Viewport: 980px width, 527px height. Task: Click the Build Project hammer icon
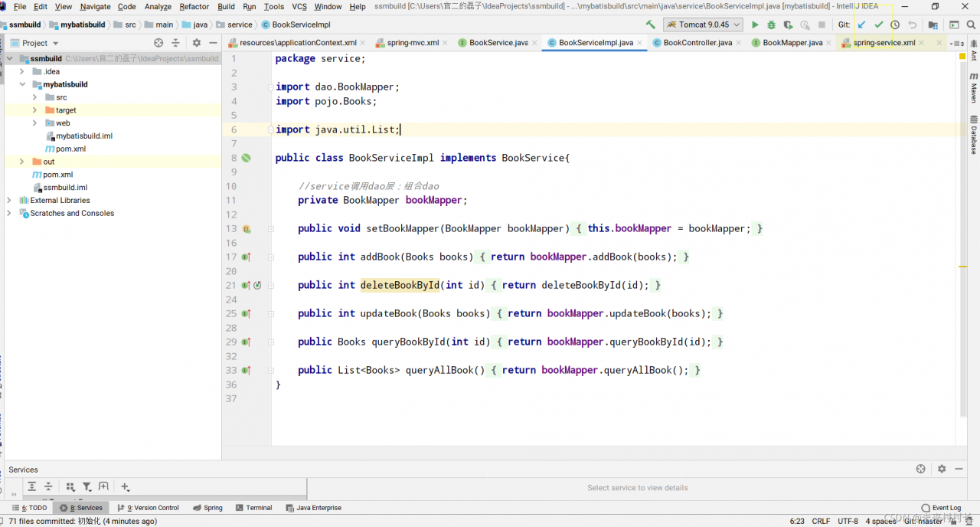pos(650,25)
